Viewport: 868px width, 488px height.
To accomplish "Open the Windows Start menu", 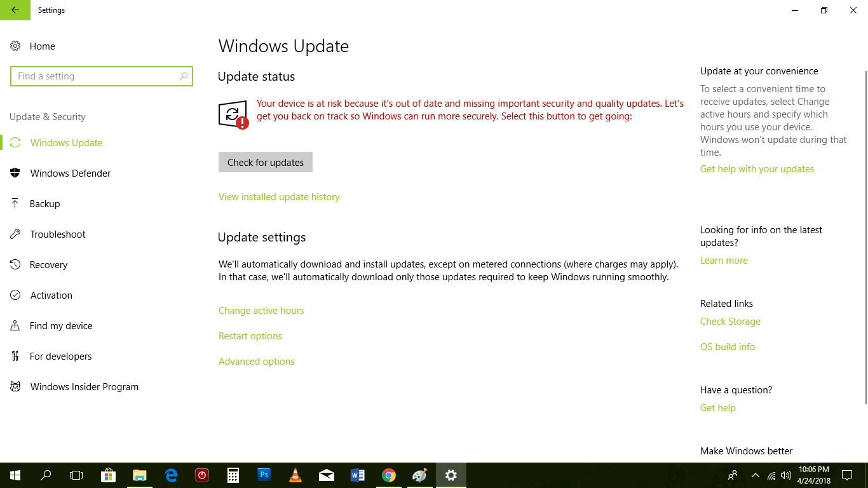I will coord(15,475).
